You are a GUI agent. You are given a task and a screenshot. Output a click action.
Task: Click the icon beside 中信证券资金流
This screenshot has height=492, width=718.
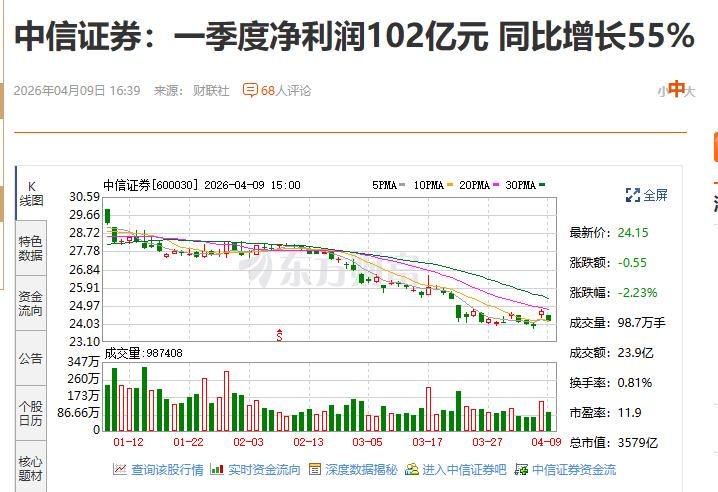tap(521, 469)
